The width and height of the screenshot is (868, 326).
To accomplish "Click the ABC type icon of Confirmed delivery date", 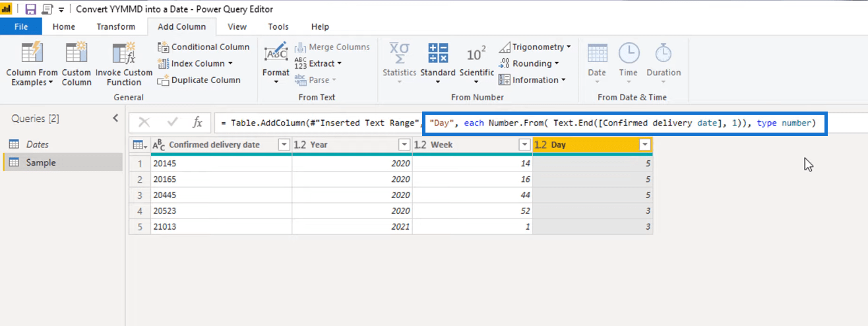I will tap(158, 145).
